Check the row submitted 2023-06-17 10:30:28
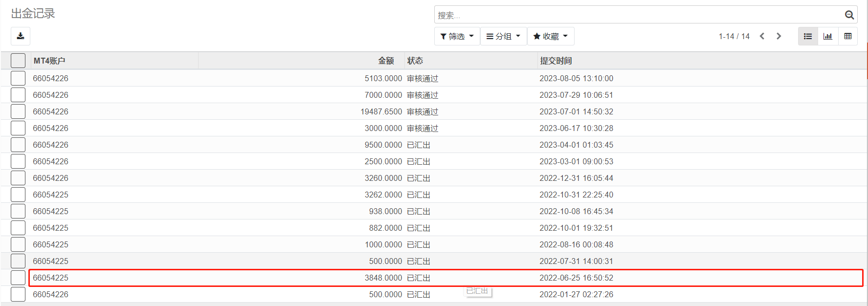The height and width of the screenshot is (306, 868). click(18, 128)
